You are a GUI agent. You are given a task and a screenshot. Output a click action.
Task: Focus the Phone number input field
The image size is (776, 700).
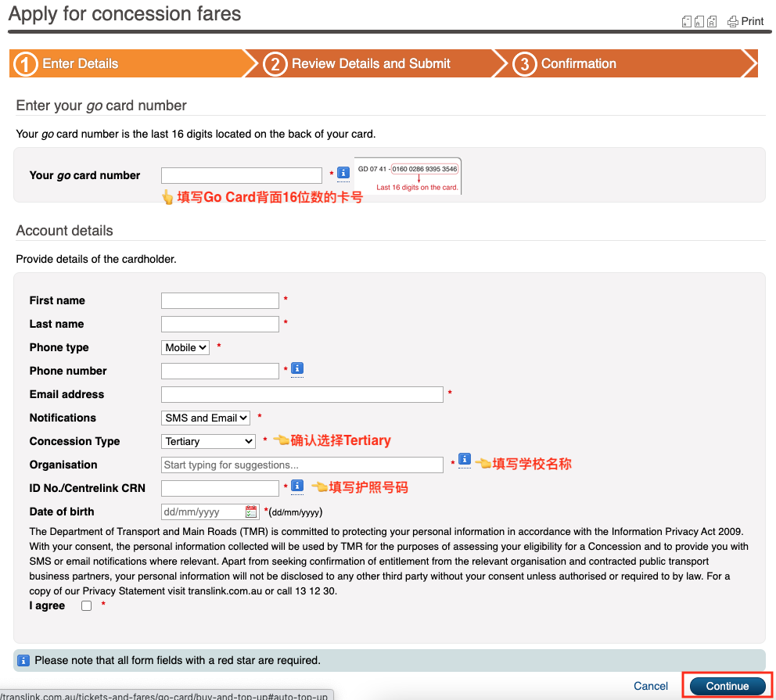(221, 371)
